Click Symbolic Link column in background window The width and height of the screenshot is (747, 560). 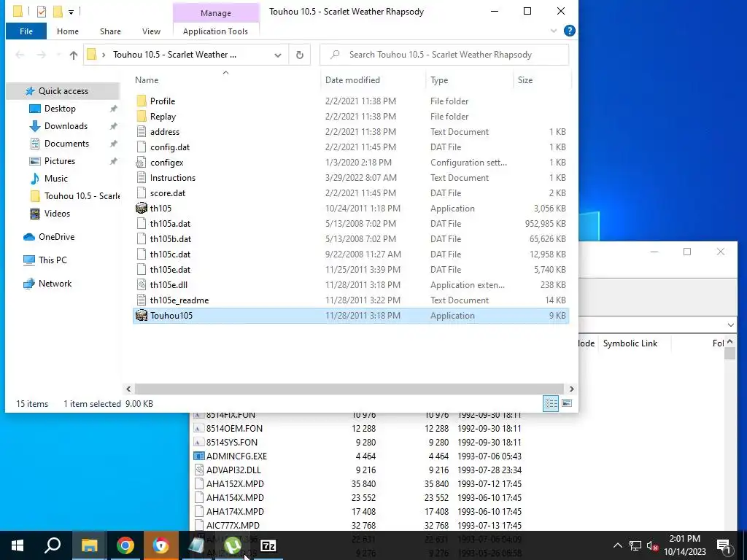[630, 343]
